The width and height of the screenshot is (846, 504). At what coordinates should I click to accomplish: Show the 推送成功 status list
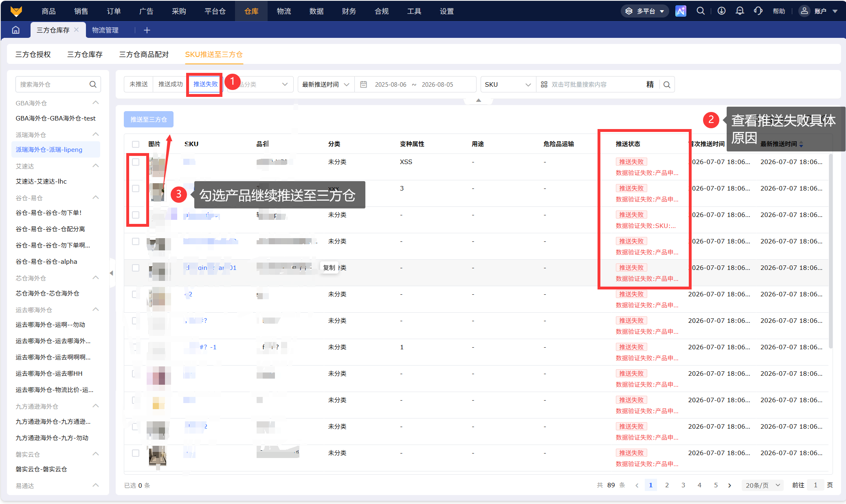(170, 84)
